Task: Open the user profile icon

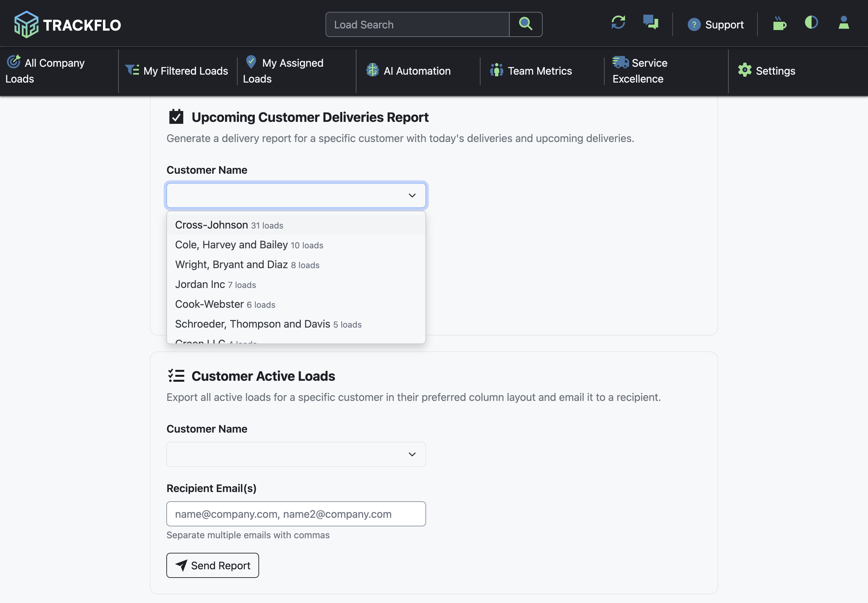Action: (x=844, y=22)
